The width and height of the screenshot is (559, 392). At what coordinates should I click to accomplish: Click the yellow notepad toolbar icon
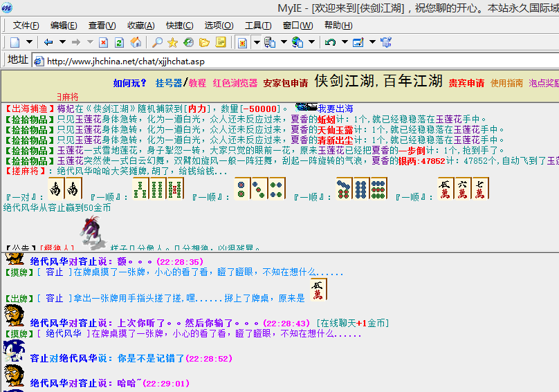(x=221, y=42)
